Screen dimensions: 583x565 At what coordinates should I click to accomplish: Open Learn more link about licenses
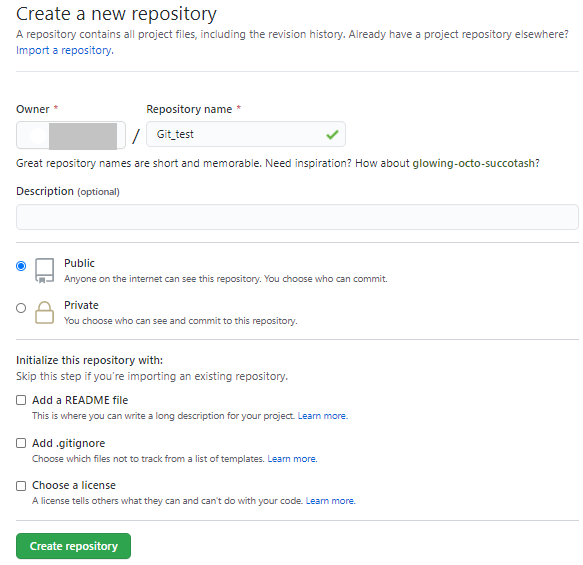click(x=330, y=501)
